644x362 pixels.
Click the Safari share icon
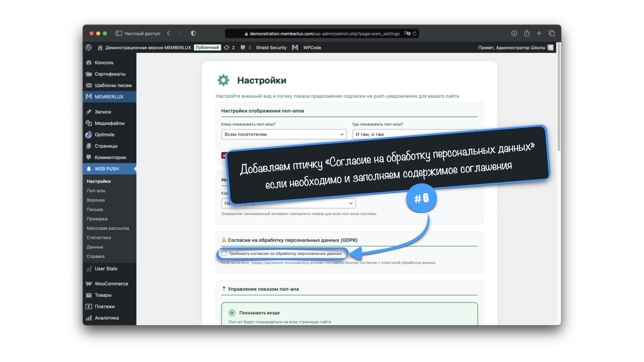[527, 33]
